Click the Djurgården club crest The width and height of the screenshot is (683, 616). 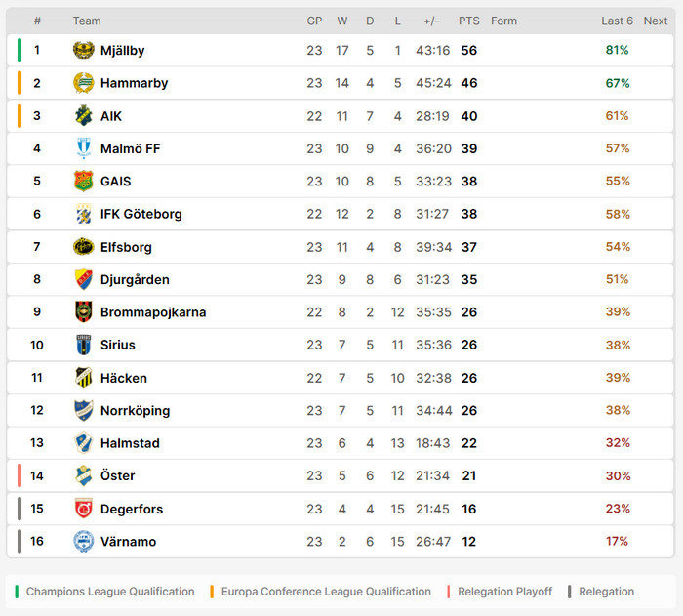(83, 280)
